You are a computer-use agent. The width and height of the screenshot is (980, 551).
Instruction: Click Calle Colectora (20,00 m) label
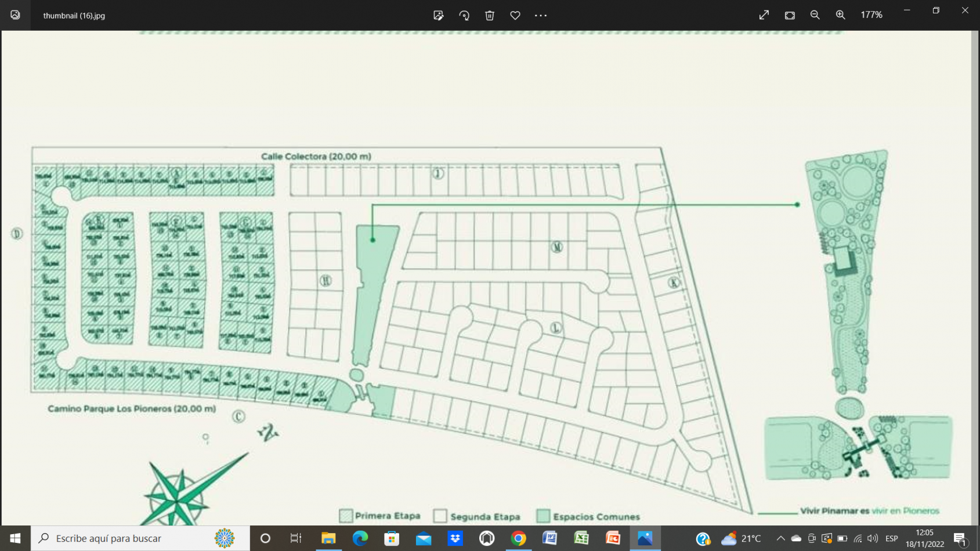coord(316,156)
